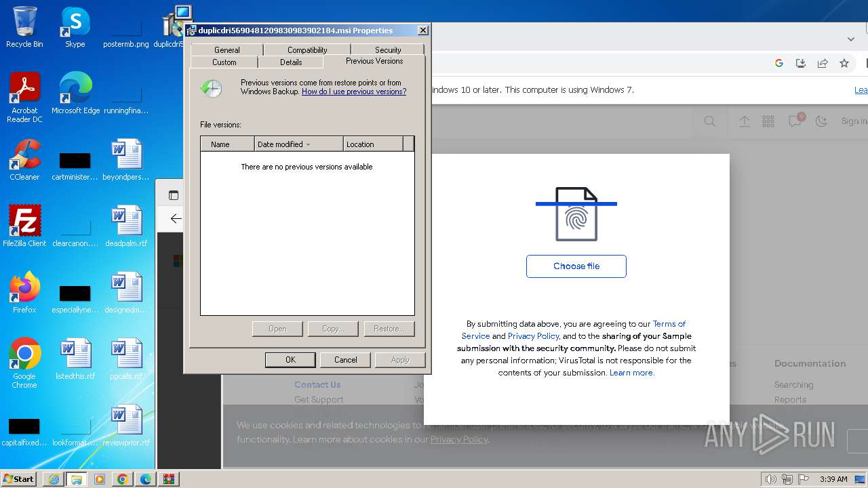
Task: Switch to Custom tab in Properties
Action: (x=224, y=62)
